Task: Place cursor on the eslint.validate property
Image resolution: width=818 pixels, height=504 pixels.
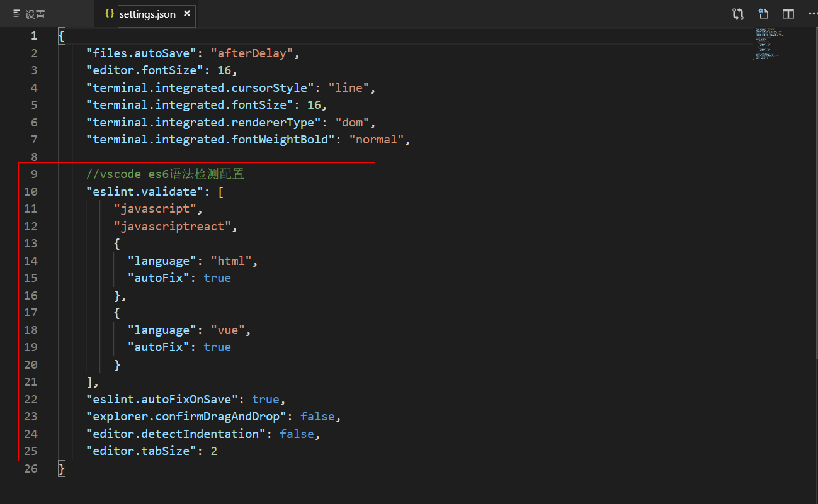Action: tap(145, 191)
